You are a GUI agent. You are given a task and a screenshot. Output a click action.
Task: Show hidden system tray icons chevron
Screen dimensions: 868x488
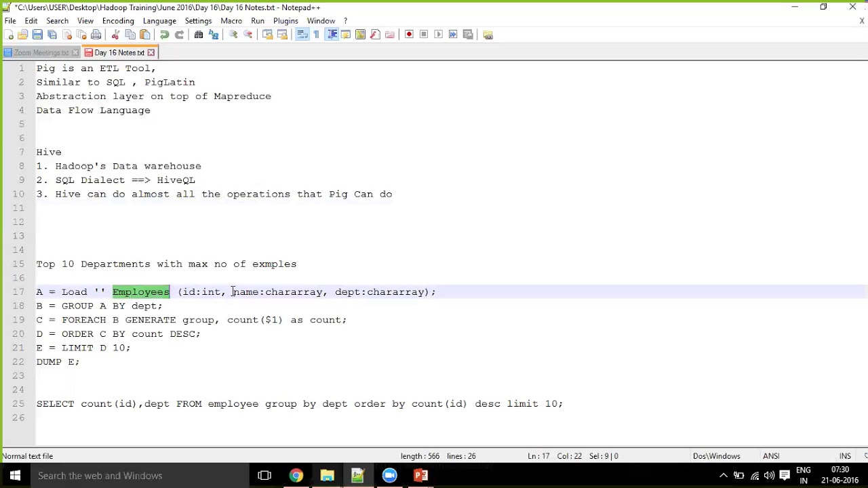click(724, 476)
